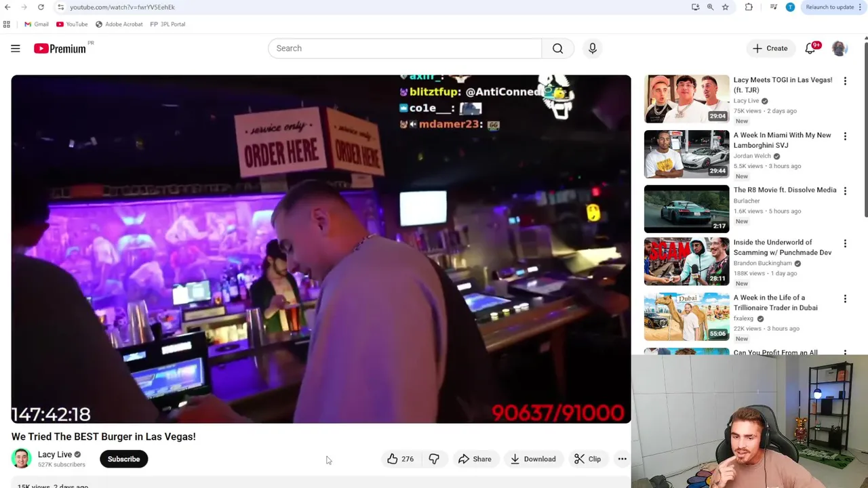This screenshot has width=868, height=488.
Task: Go to YouTube Premium home logo
Action: click(60, 48)
